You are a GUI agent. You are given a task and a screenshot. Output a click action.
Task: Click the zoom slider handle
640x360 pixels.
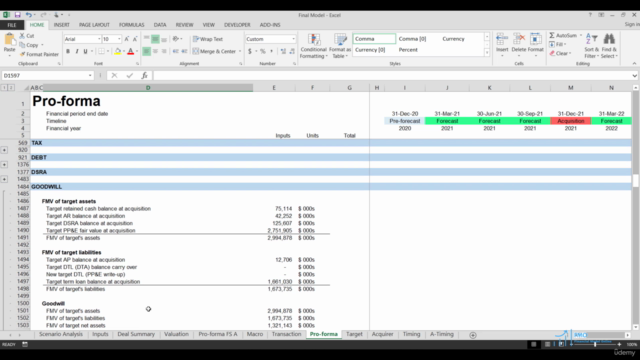coord(595,344)
